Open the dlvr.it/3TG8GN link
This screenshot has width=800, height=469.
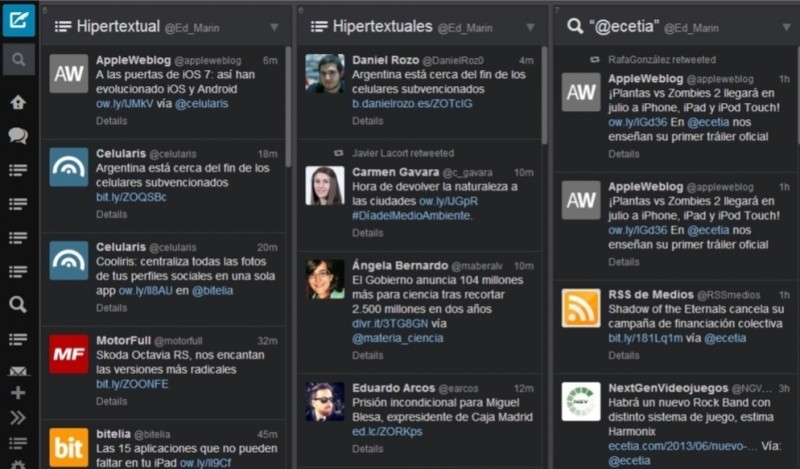(x=390, y=323)
